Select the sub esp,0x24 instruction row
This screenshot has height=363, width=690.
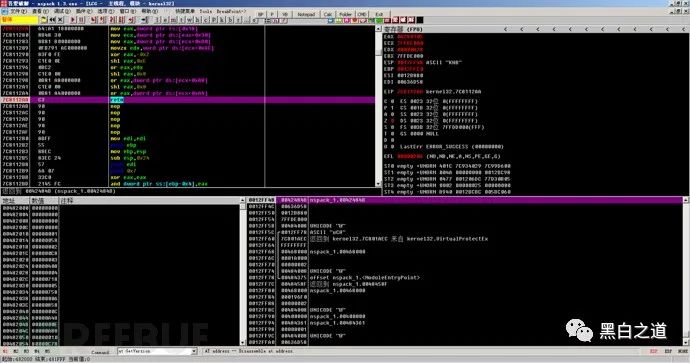pyautogui.click(x=188, y=158)
